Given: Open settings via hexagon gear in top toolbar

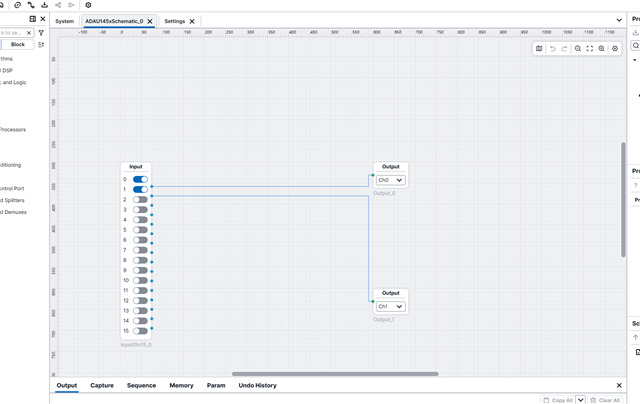Looking at the screenshot, I should point(88,5).
